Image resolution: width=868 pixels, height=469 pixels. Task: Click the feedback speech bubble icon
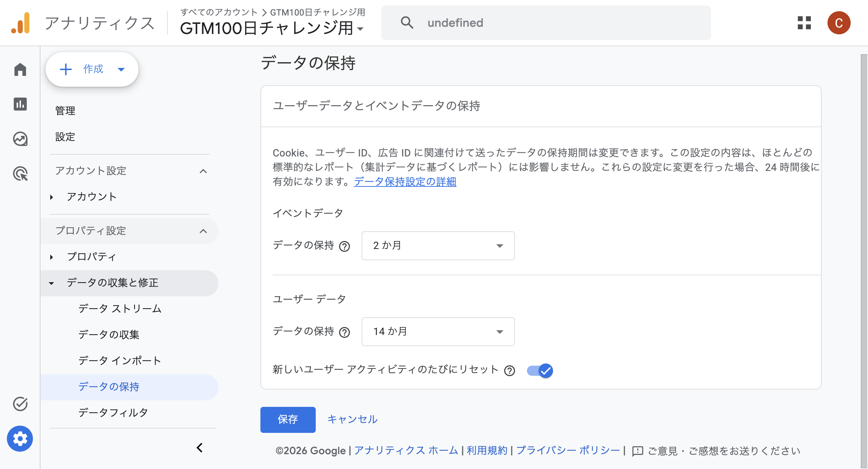click(637, 451)
